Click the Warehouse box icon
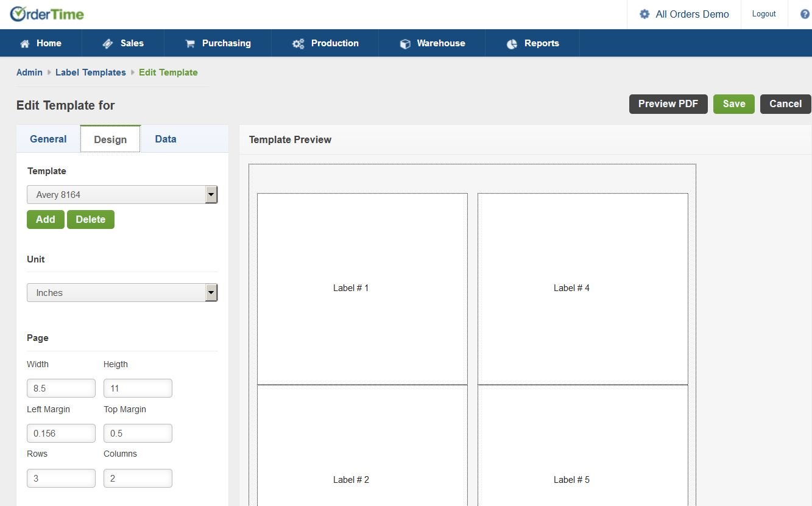Viewport: 812px width, 506px height. point(405,44)
